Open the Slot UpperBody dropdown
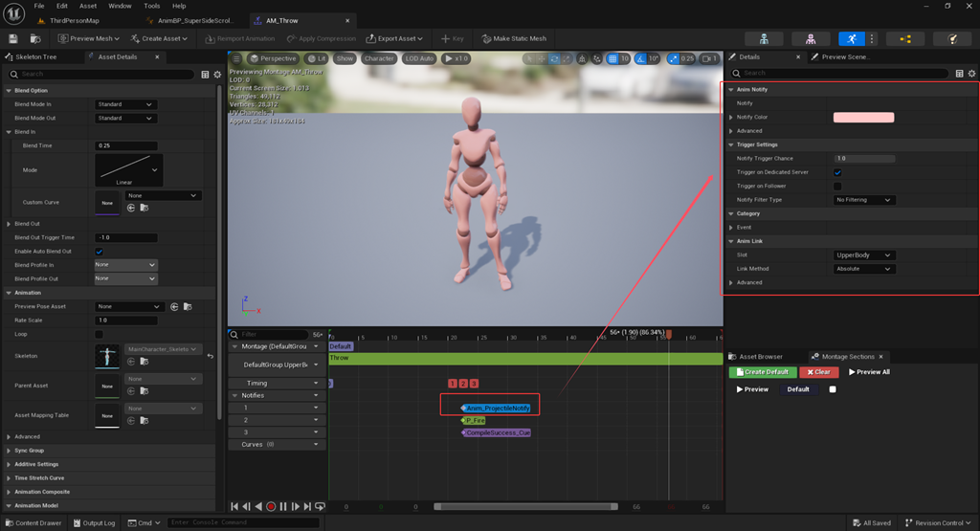 864,254
